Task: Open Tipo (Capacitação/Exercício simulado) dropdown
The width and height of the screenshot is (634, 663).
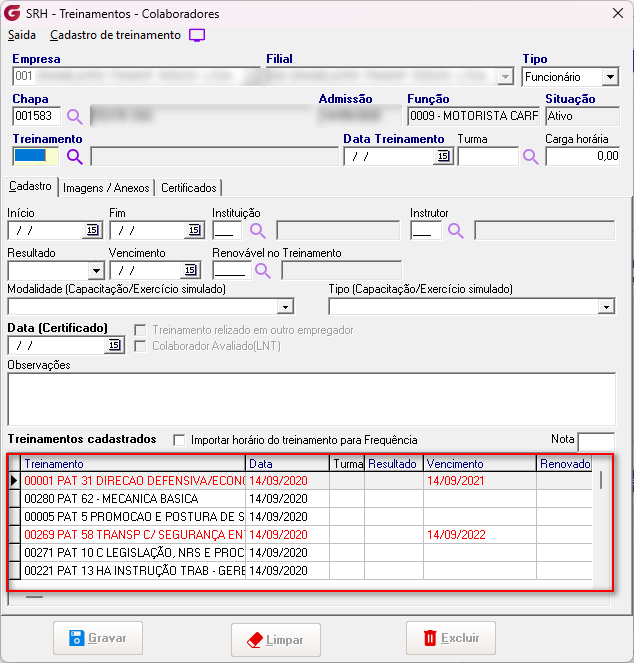Action: [606, 307]
